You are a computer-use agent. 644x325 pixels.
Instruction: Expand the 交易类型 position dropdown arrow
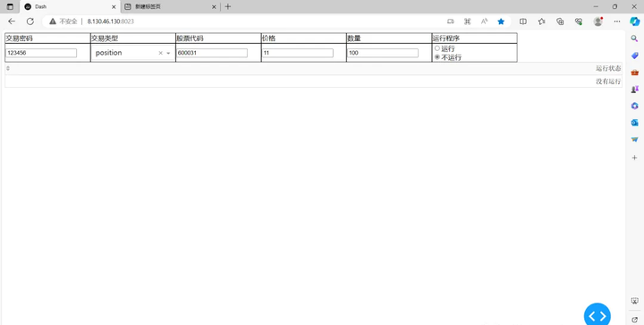pyautogui.click(x=168, y=53)
